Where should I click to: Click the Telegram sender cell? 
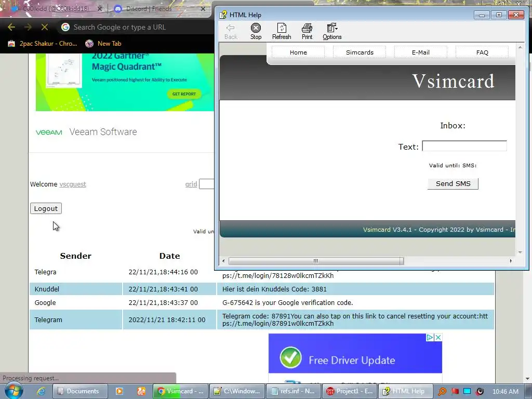point(76,320)
